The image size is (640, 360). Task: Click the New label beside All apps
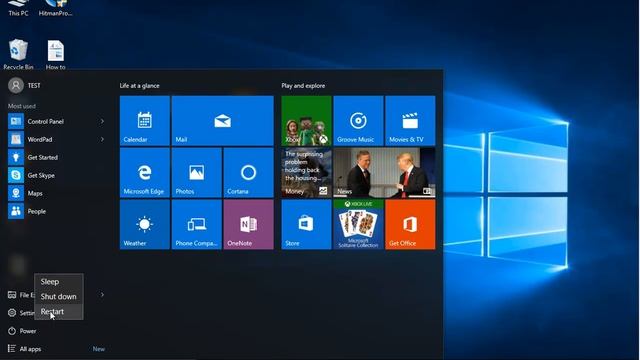(x=99, y=349)
